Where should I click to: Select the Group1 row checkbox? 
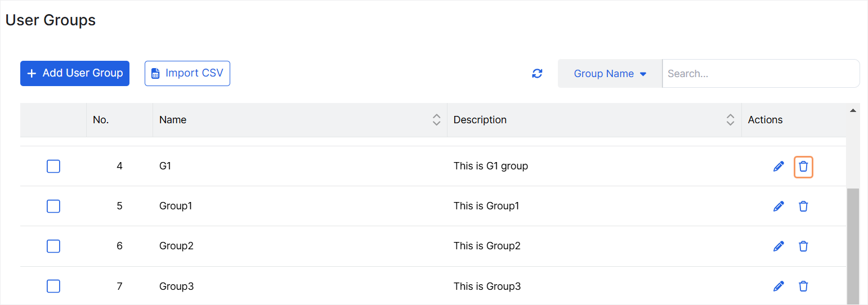53,207
